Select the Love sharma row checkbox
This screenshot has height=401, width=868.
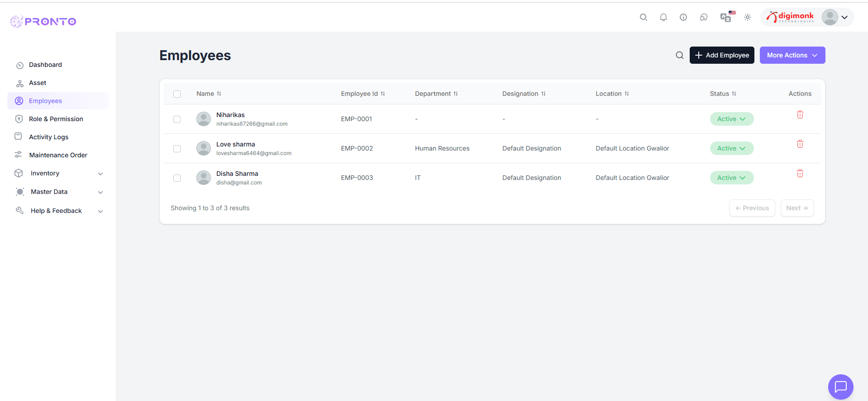tap(177, 149)
